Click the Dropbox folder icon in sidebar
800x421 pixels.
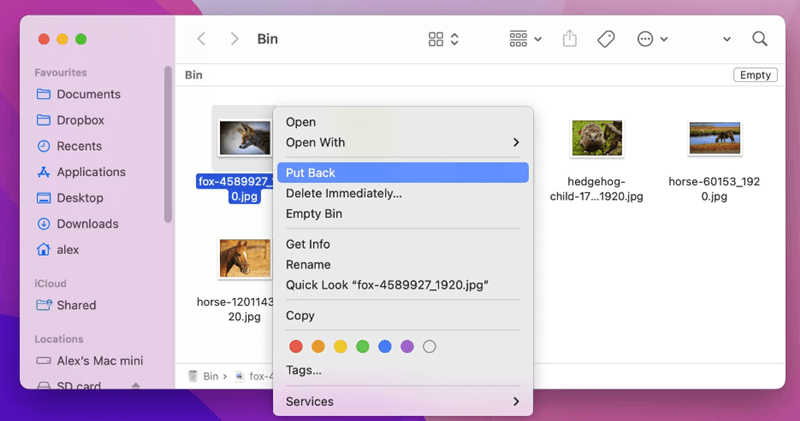pos(44,120)
